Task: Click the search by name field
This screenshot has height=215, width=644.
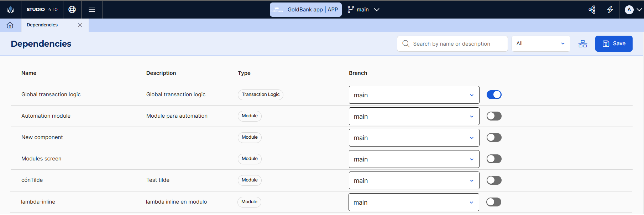Action: (x=452, y=44)
